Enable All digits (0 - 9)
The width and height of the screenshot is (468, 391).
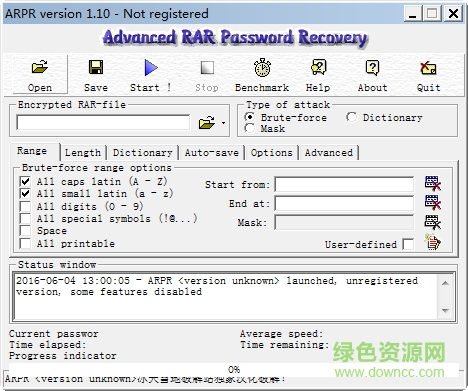(x=25, y=206)
